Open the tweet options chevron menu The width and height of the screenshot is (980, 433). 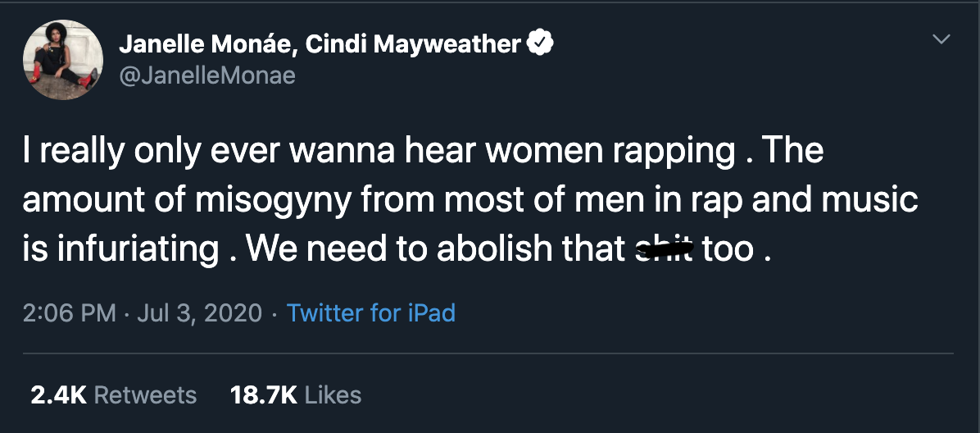point(941,39)
